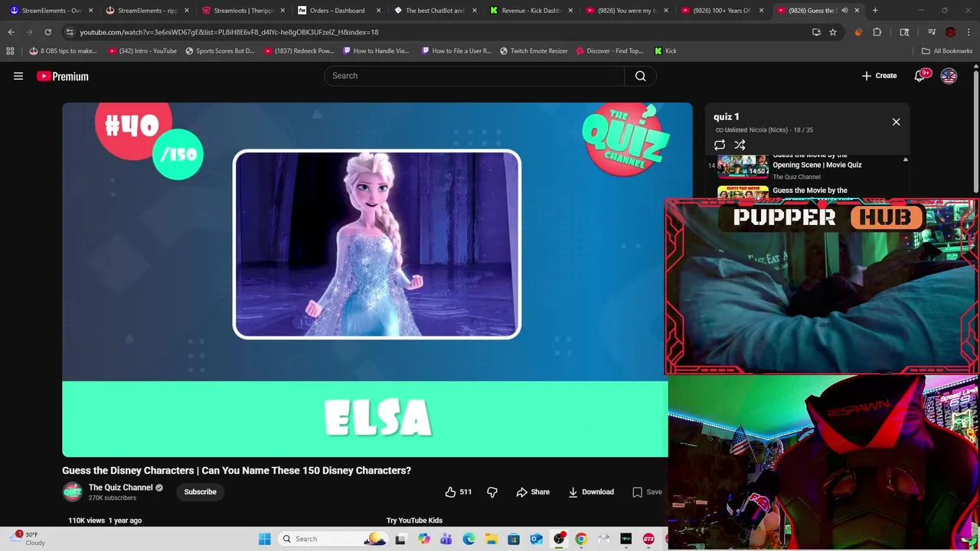
Task: Open the Windows Start menu
Action: [264, 539]
